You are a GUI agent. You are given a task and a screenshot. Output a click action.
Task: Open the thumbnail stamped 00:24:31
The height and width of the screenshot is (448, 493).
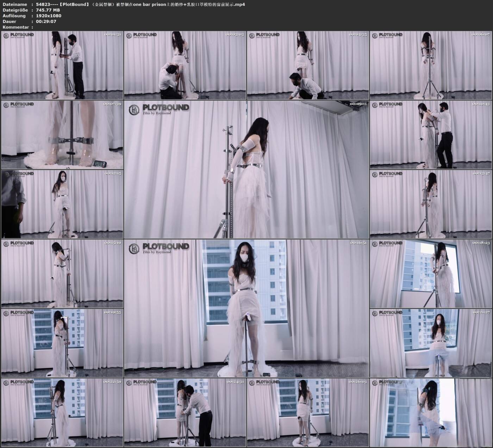coord(185,412)
